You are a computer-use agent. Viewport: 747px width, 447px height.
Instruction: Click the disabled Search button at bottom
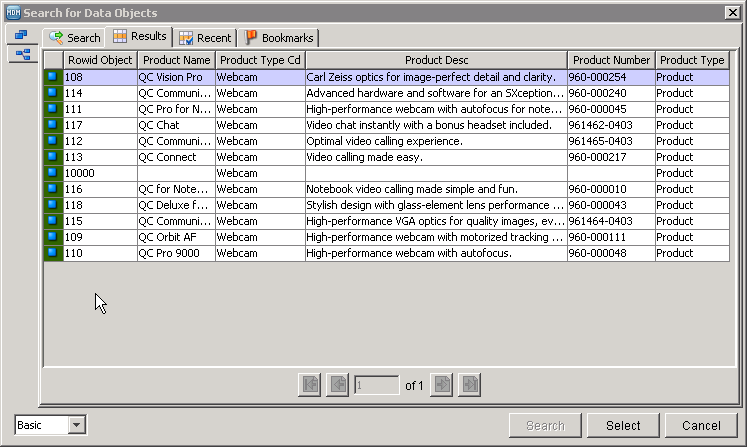[x=545, y=426]
